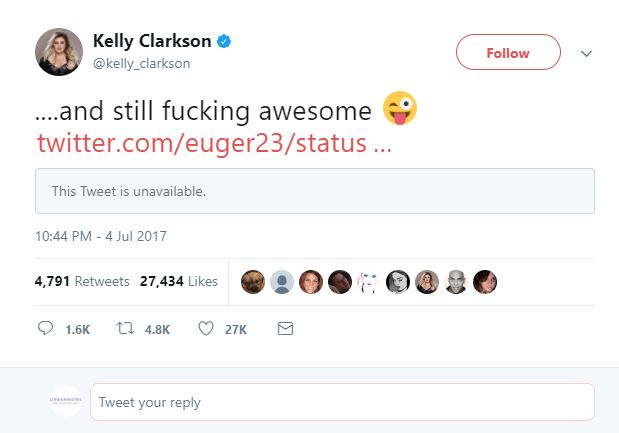This screenshot has width=619, height=433.
Task: Expand the tweet options chevron
Action: pos(586,53)
